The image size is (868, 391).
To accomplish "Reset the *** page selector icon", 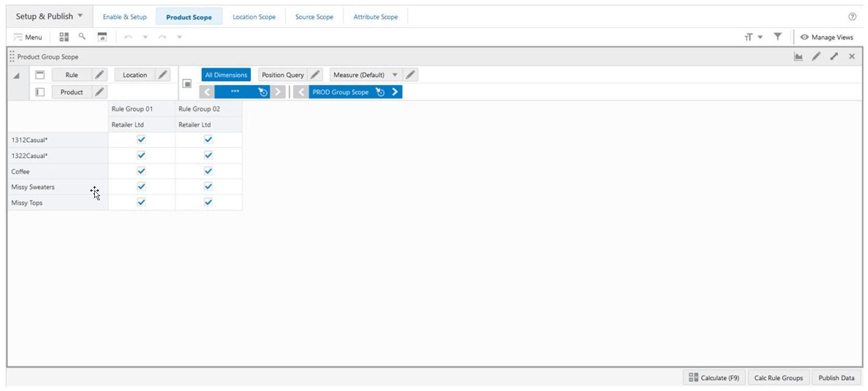I will click(x=263, y=92).
